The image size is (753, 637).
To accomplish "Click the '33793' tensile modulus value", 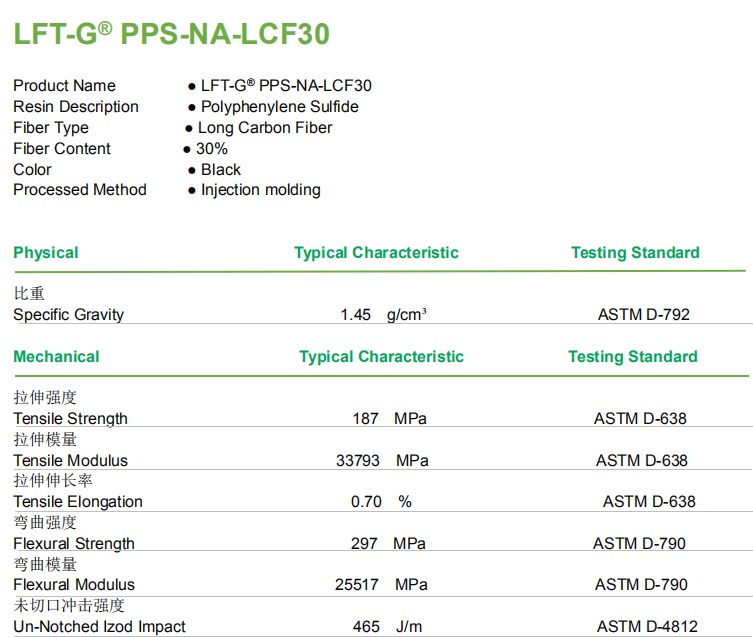I will pyautogui.click(x=358, y=460).
